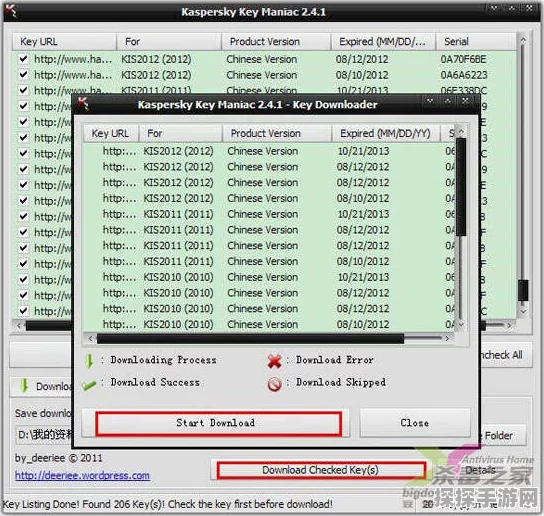Close the Key Downloader window via title bar
Screen dimensions: 544x516
tap(465, 101)
